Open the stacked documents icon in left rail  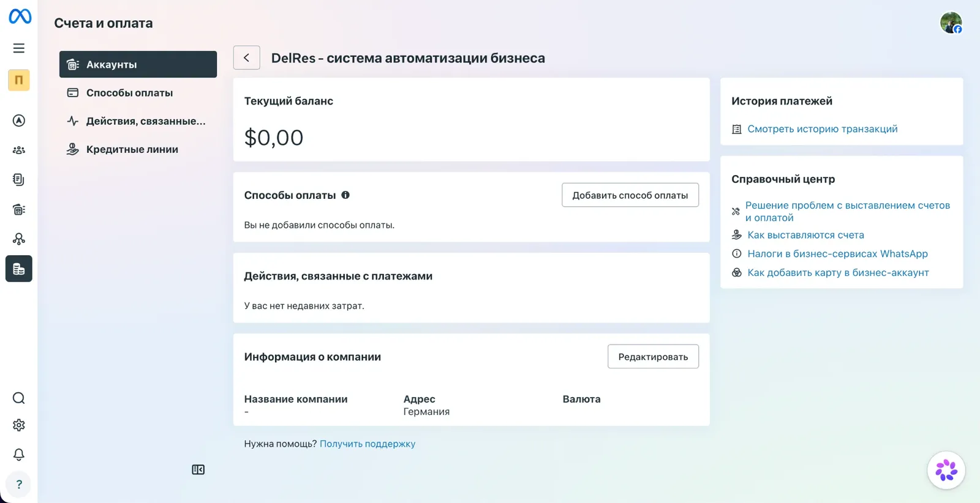click(19, 179)
